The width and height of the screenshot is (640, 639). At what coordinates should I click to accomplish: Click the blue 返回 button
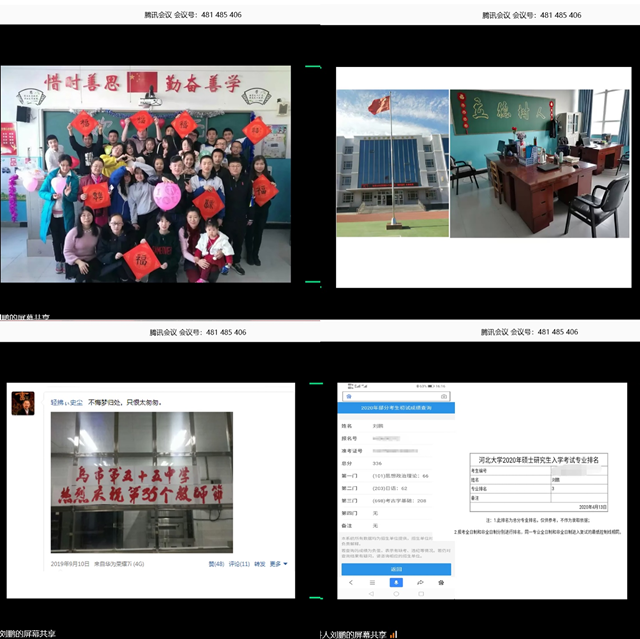coord(396,569)
